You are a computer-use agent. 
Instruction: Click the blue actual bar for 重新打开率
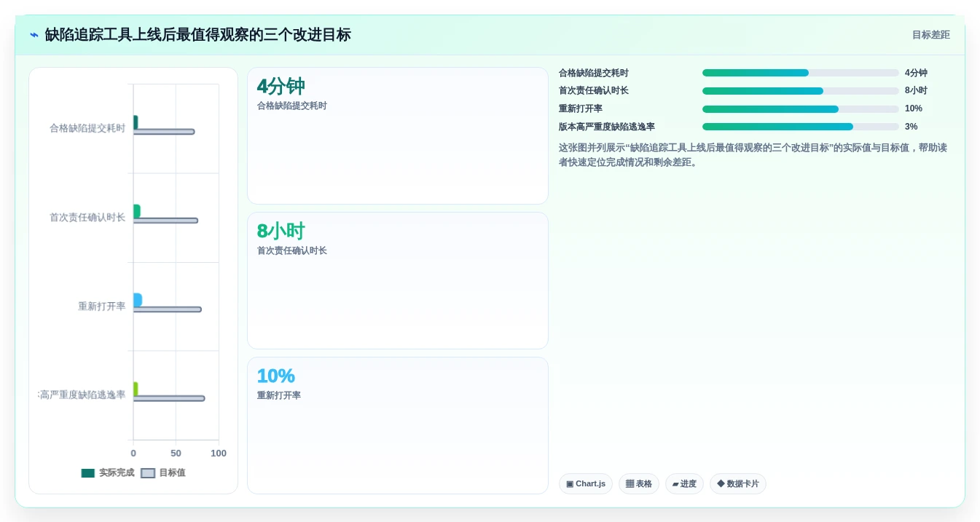tap(138, 300)
